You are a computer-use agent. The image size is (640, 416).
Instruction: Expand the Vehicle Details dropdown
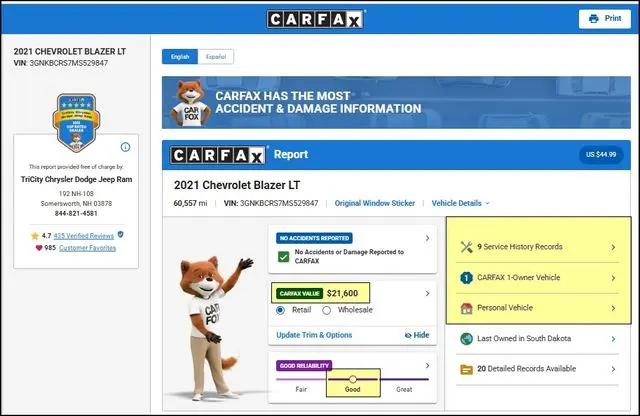coord(460,203)
